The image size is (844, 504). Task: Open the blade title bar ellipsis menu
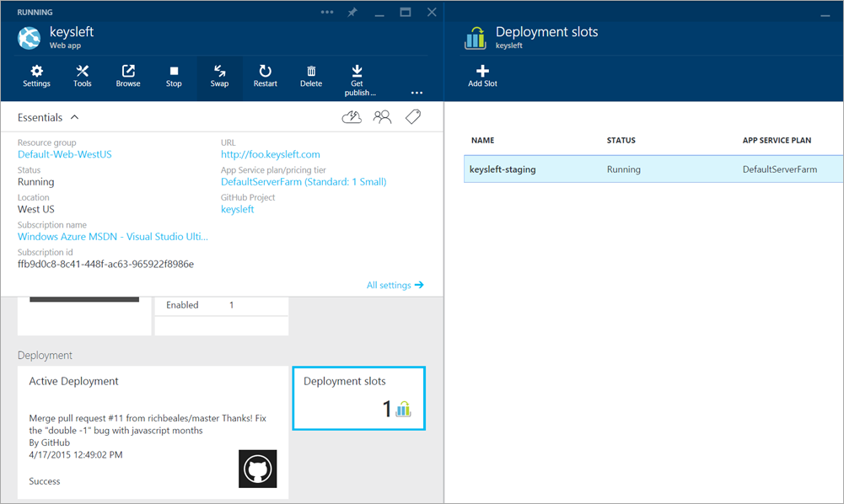tap(327, 12)
